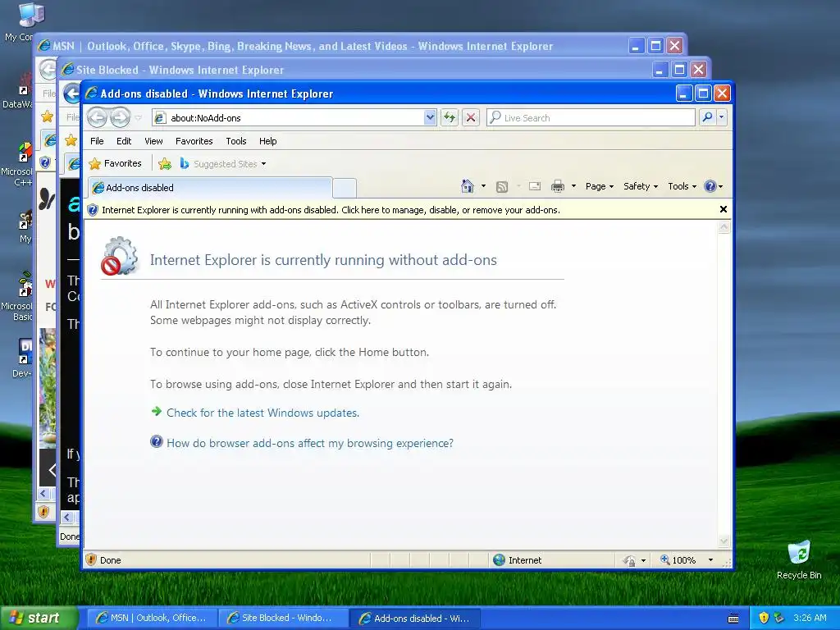Click the Done status bar text
This screenshot has width=840, height=630.
111,560
